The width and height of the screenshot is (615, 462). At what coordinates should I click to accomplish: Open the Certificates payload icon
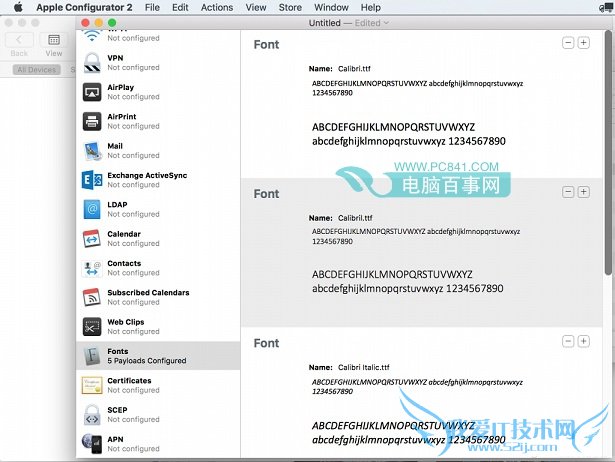coord(92,385)
